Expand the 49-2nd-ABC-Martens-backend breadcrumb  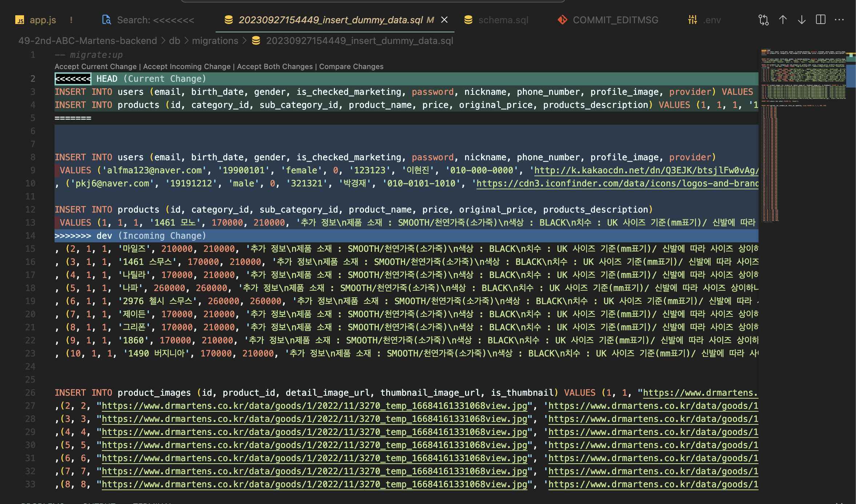(88, 41)
